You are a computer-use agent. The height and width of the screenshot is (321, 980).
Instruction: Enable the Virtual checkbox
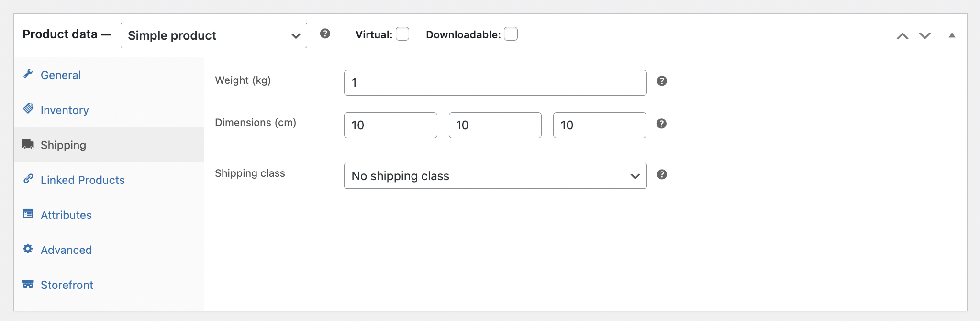pyautogui.click(x=403, y=34)
